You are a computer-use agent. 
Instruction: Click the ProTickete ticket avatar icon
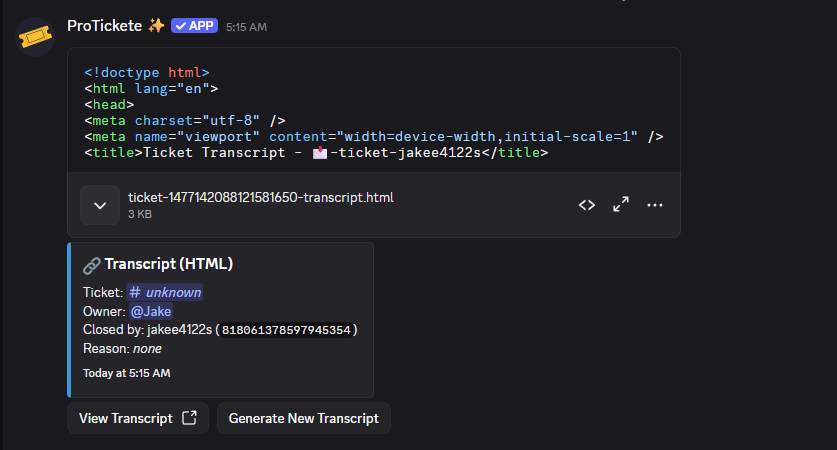[x=35, y=36]
